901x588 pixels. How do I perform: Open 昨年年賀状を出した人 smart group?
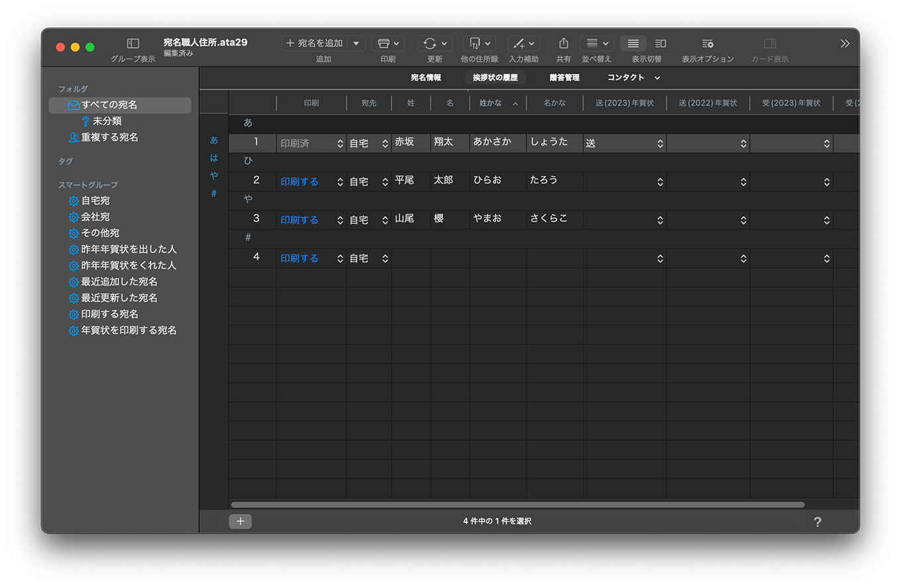point(123,249)
